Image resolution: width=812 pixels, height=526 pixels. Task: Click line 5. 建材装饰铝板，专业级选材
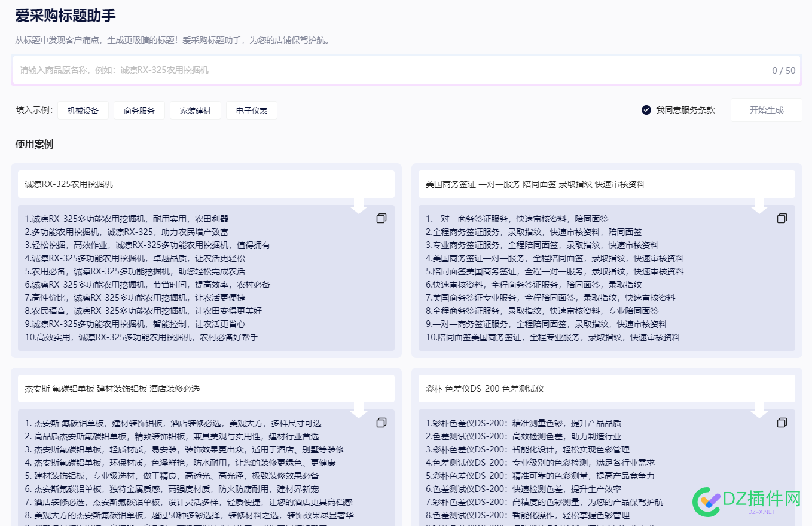click(172, 476)
